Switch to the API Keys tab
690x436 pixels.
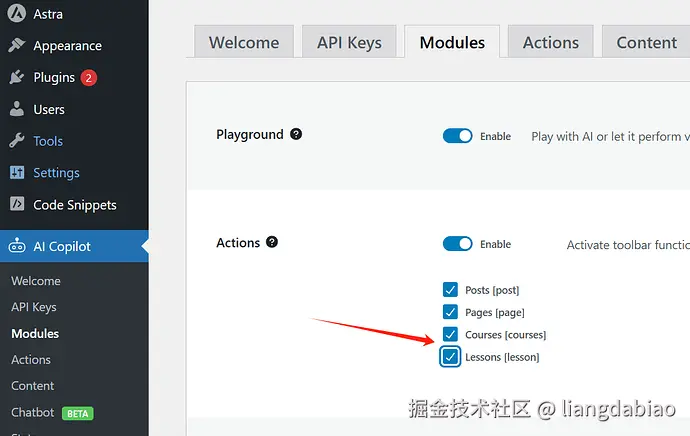[x=349, y=42]
